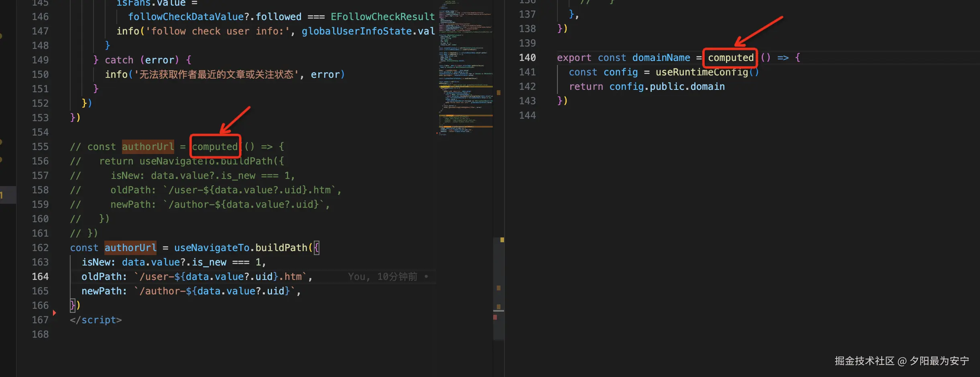980x377 pixels.
Task: Click the "catch" keyword on line 149
Action: point(119,60)
